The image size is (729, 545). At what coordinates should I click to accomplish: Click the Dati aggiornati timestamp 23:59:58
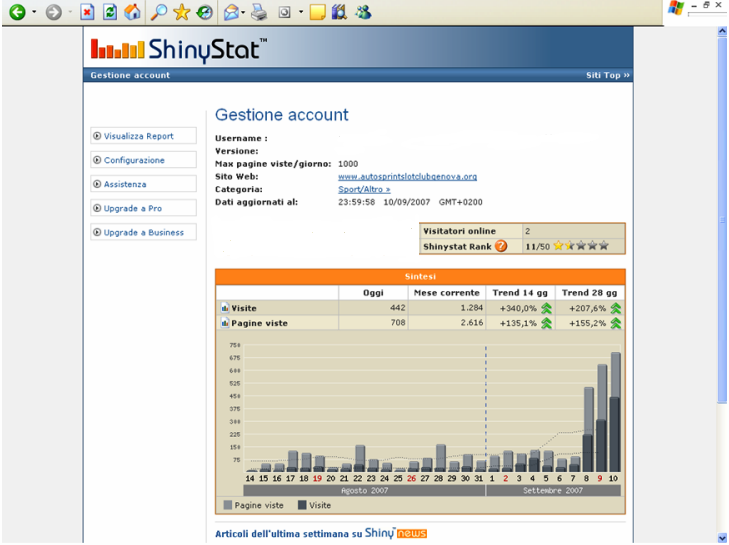pos(357,202)
